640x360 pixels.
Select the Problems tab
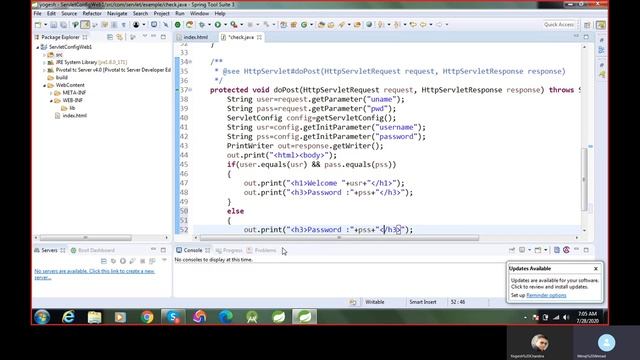coord(261,250)
